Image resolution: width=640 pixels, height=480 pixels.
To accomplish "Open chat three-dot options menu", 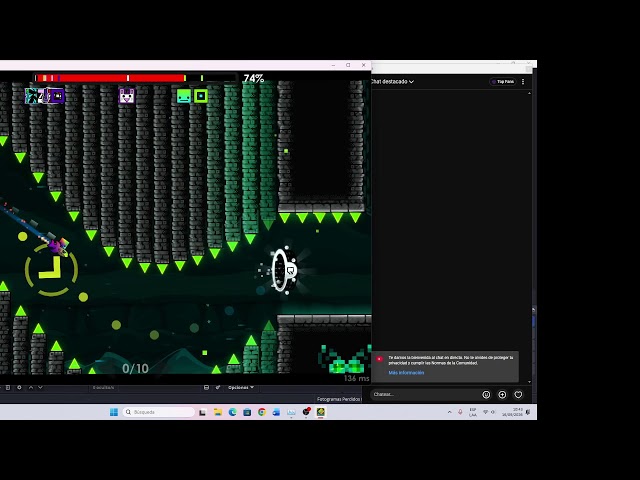I will [x=523, y=82].
